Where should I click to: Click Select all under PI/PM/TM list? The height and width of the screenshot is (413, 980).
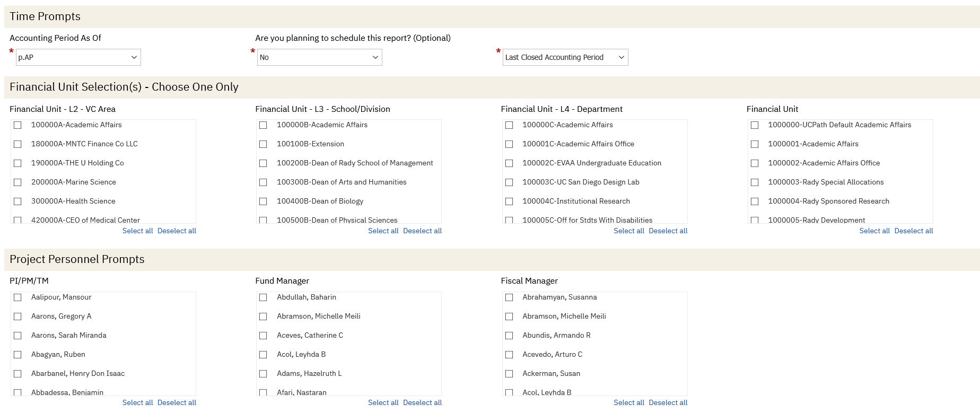137,403
